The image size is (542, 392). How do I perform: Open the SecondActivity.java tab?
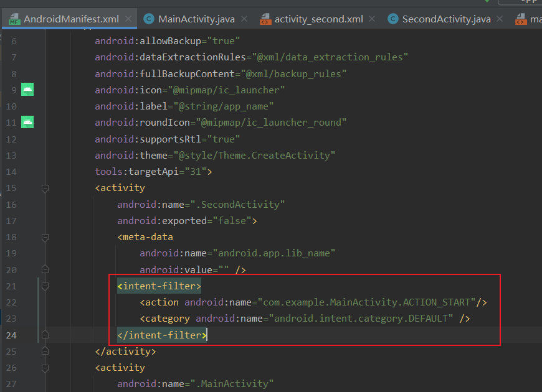coord(446,19)
